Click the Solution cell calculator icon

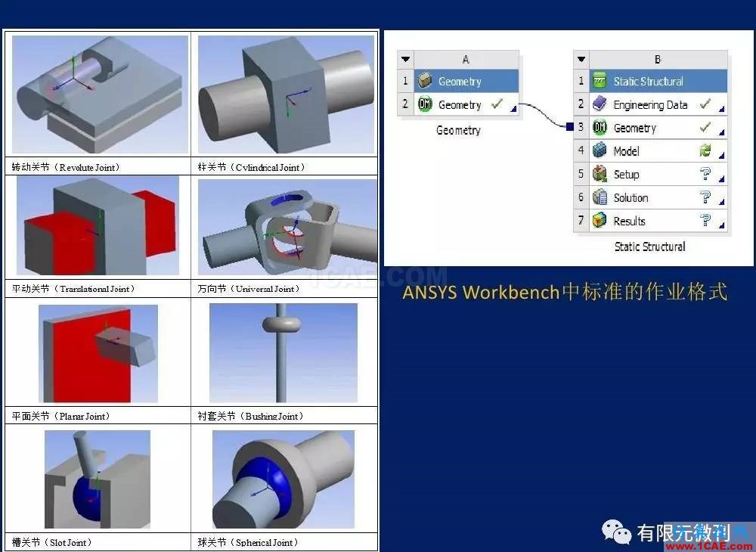click(600, 197)
